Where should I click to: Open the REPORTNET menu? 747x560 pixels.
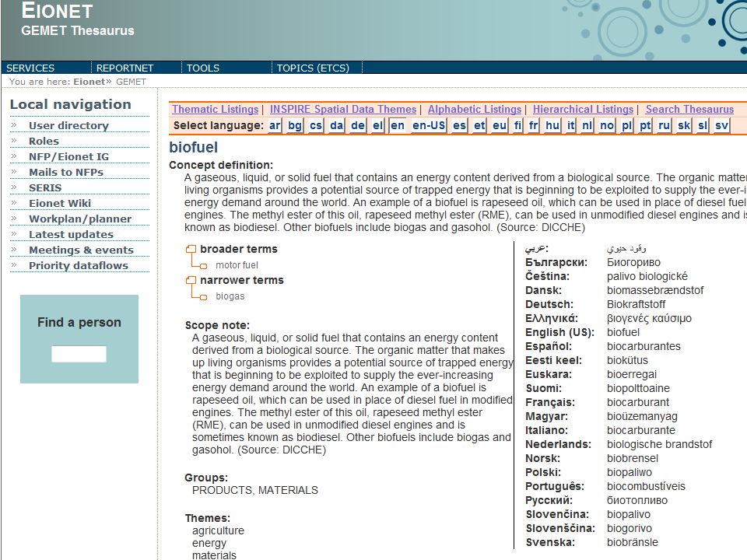pyautogui.click(x=124, y=68)
